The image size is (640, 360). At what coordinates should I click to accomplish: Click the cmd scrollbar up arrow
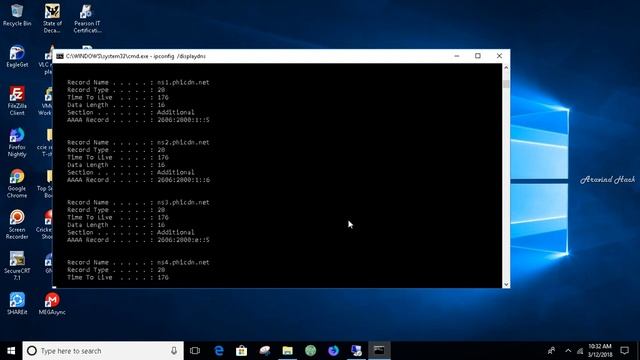click(x=506, y=67)
